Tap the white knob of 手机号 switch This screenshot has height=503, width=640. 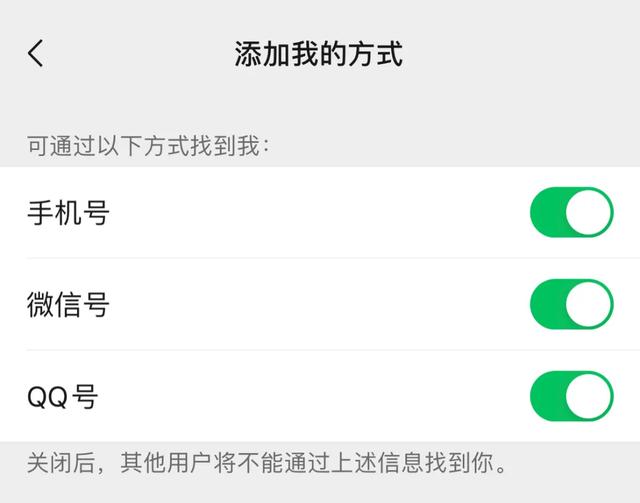click(587, 212)
